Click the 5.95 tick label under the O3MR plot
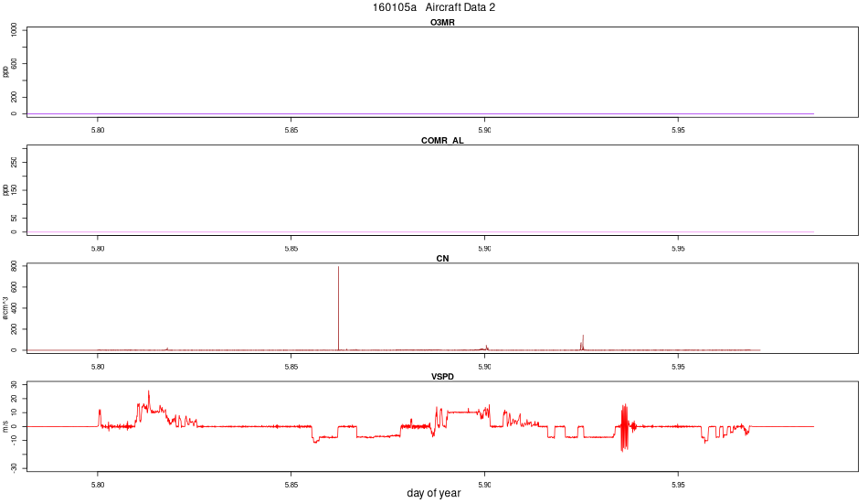Screen dimensions: 868x503 pyautogui.click(x=678, y=130)
